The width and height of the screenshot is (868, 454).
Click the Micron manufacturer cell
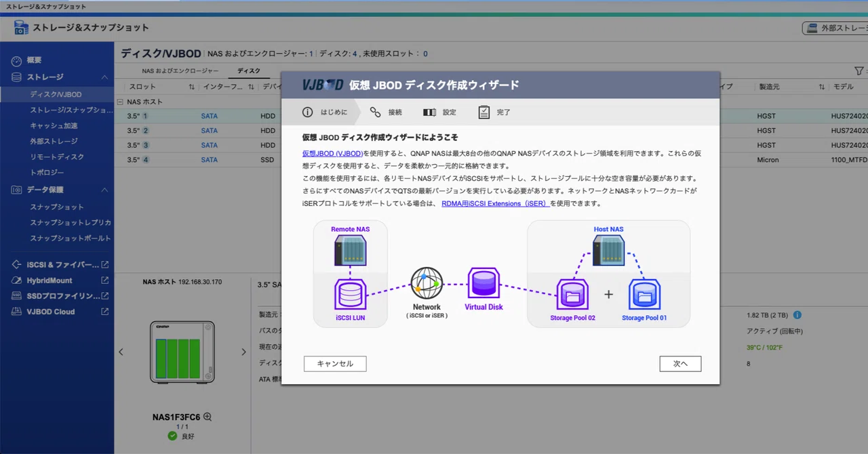768,160
